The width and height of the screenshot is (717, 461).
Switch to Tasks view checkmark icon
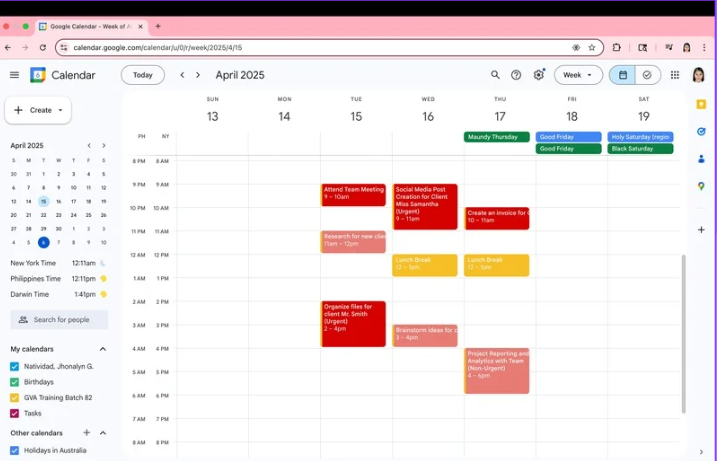click(647, 75)
